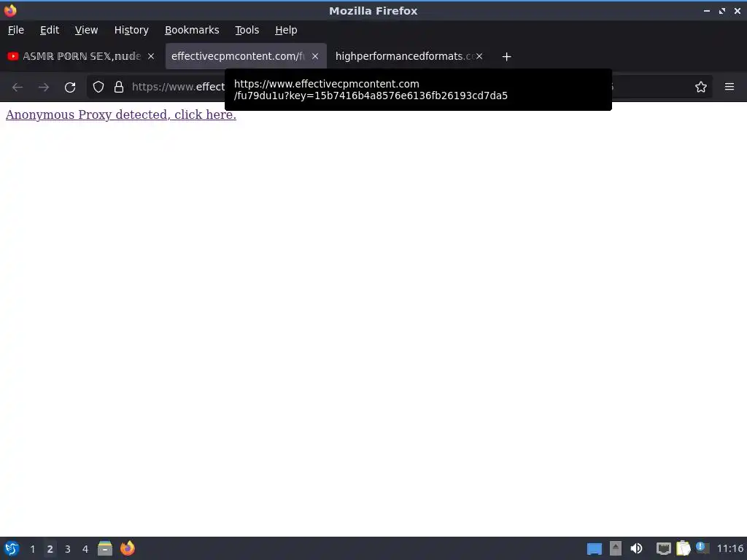This screenshot has width=747, height=560.
Task: Switch to workspace 1 in taskbar
Action: click(x=32, y=549)
